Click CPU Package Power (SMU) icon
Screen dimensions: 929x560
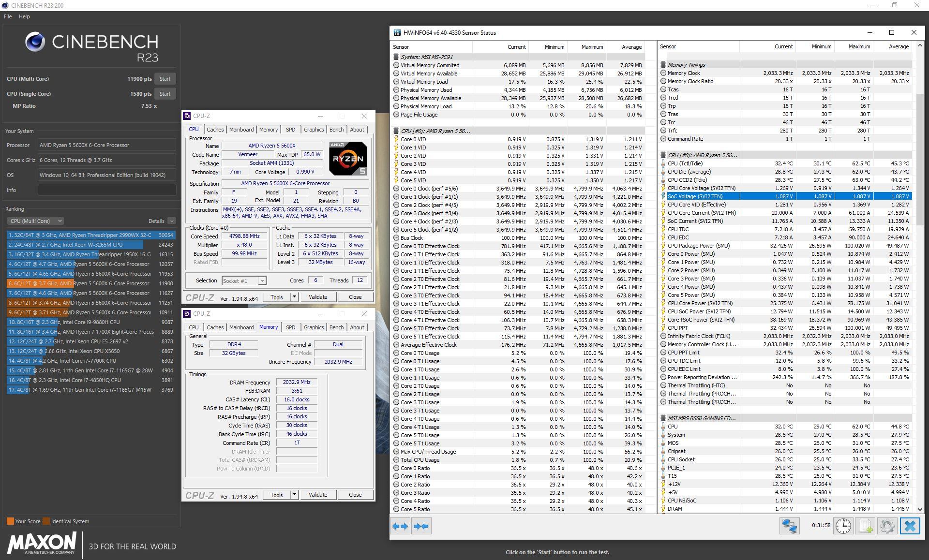coord(663,246)
